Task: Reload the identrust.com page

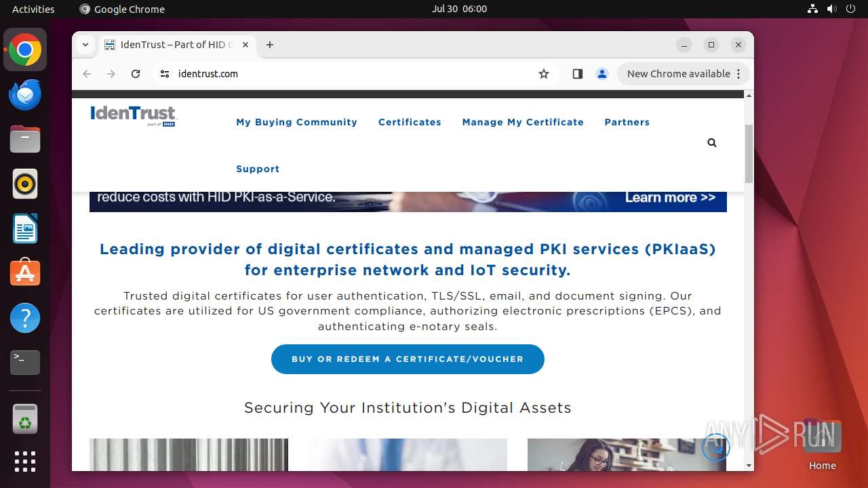Action: (136, 74)
